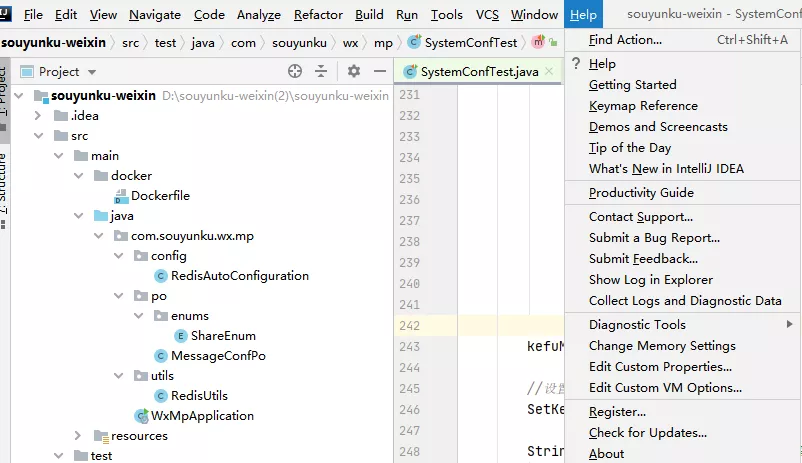The image size is (802, 463).
Task: Switch to the SystemConfTest.java tab
Action: click(479, 72)
